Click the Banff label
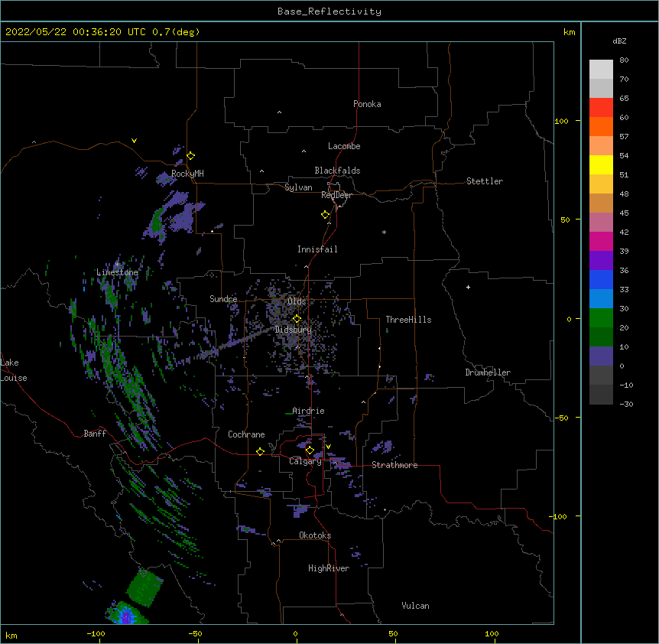 click(95, 434)
